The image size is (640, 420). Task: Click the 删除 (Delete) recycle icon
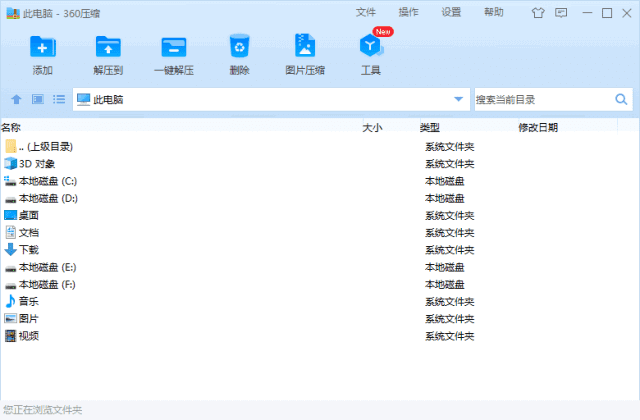pyautogui.click(x=239, y=47)
